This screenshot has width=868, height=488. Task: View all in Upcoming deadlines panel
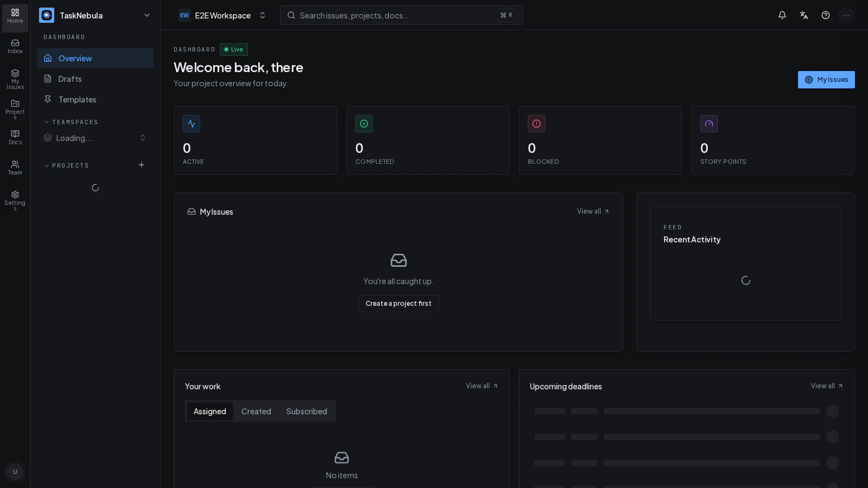(827, 386)
